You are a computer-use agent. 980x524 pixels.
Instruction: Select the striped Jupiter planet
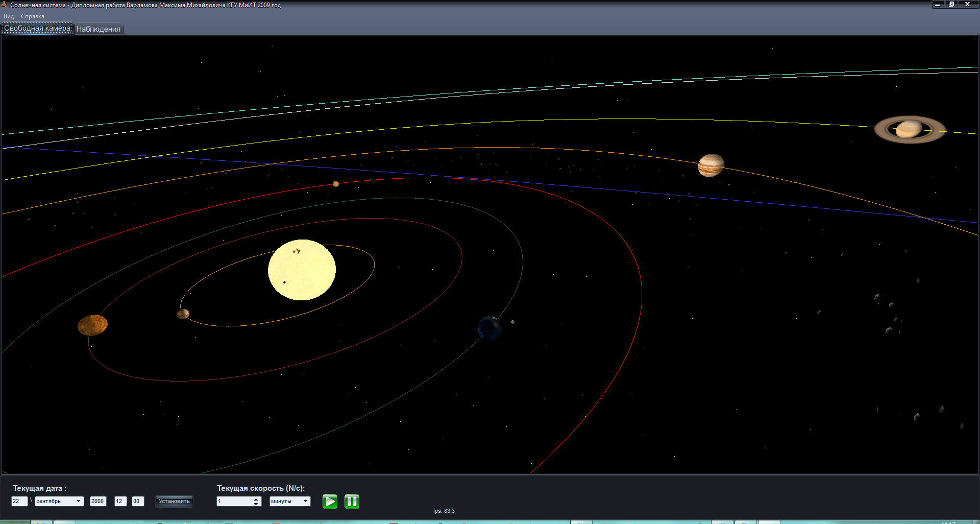pyautogui.click(x=710, y=165)
